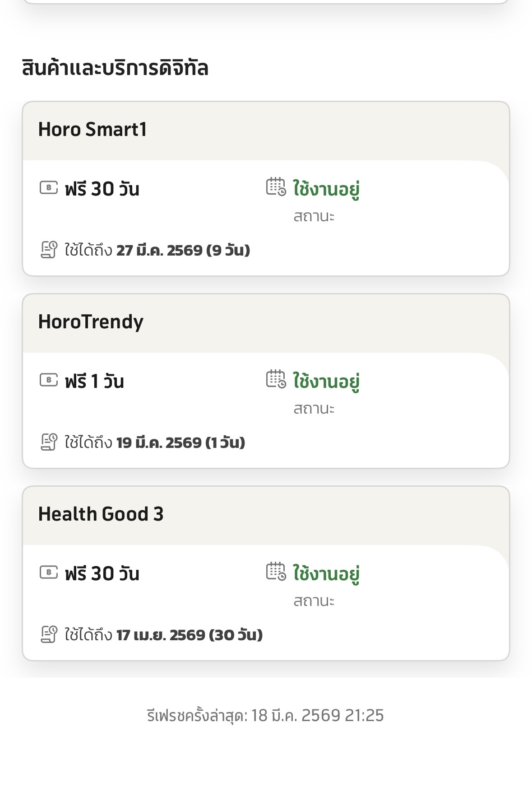
Task: Tap the last refresh timestamp text
Action: tap(265, 716)
